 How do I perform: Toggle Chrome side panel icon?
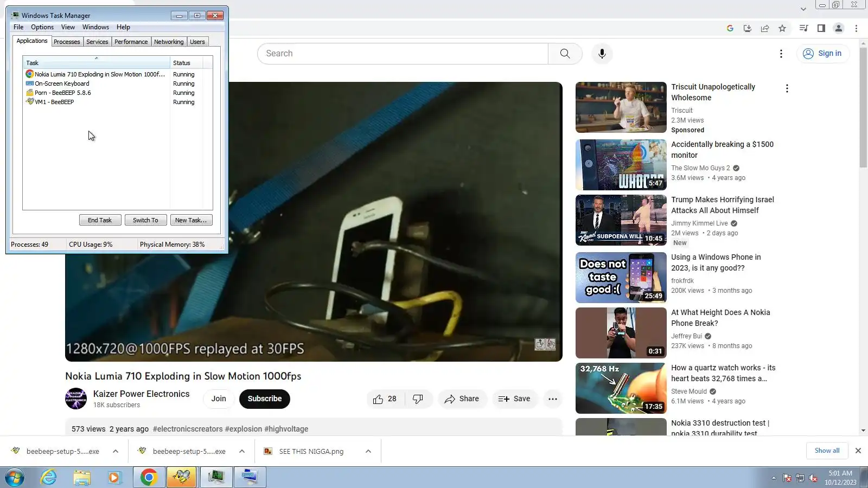pyautogui.click(x=821, y=28)
